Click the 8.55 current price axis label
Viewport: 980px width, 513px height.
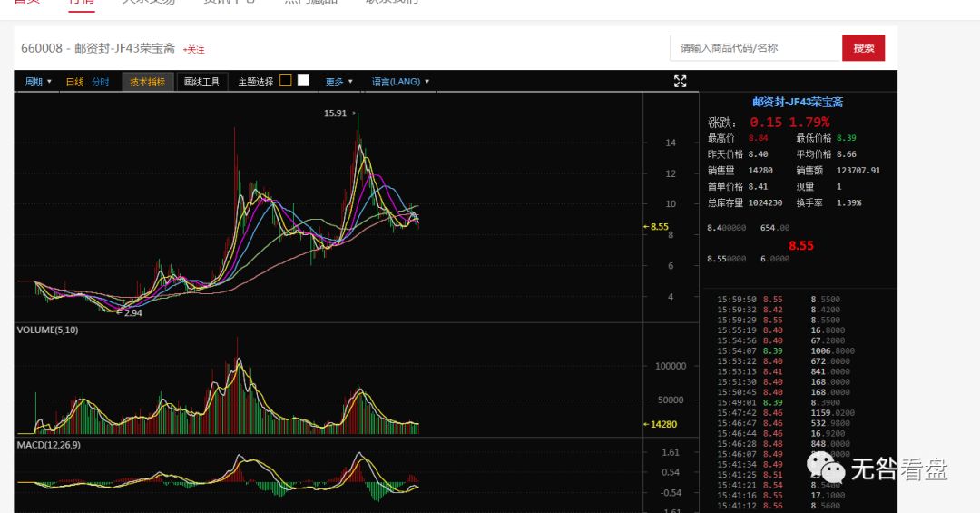(656, 227)
